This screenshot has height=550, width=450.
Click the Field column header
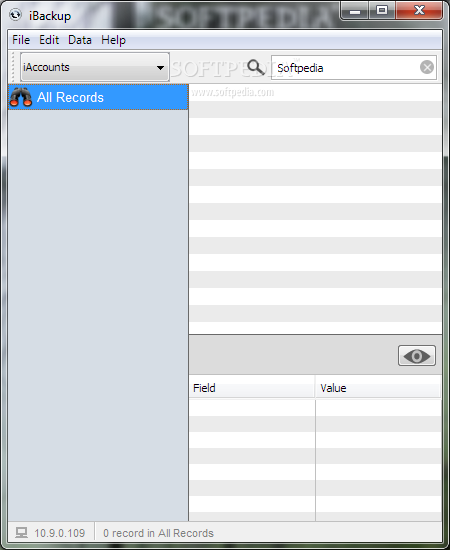[251, 388]
